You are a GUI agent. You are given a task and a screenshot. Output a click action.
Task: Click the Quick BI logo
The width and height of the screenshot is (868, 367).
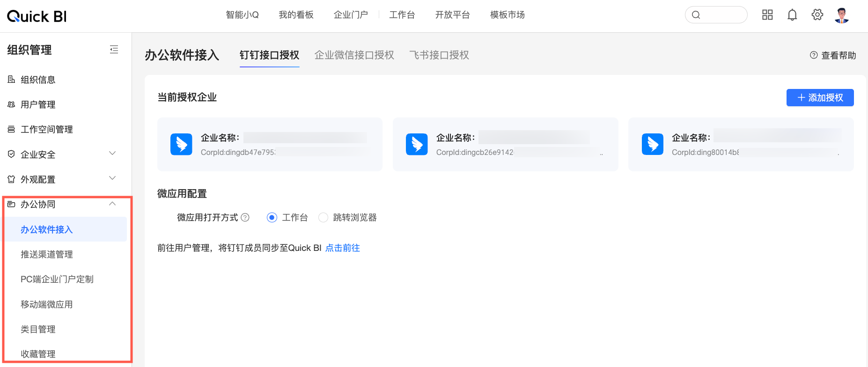click(x=37, y=16)
